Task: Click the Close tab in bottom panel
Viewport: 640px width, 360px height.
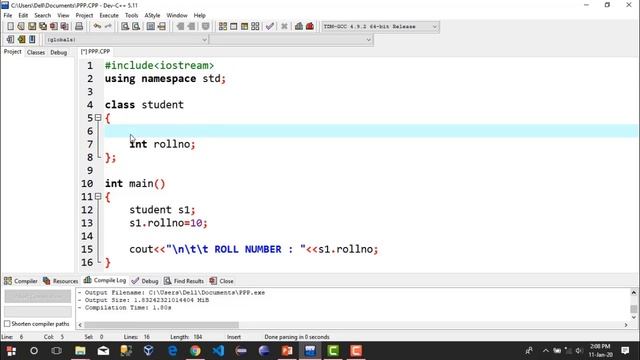Action: (x=222, y=281)
